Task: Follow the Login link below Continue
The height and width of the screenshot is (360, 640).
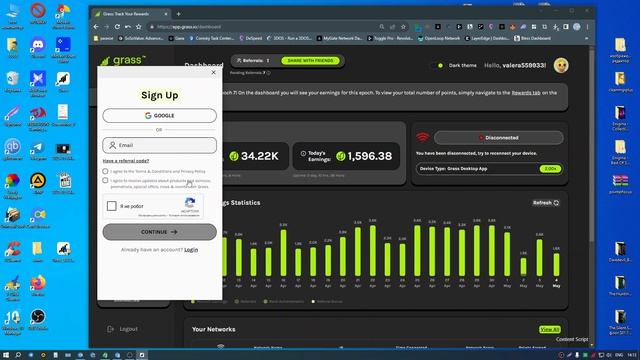Action: tap(191, 249)
